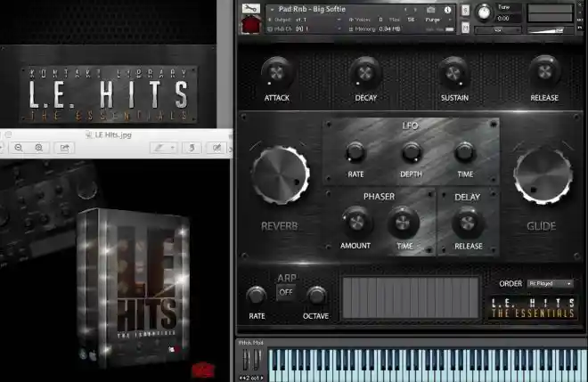Image resolution: width=588 pixels, height=382 pixels.
Task: Click the ARP OCTAVE knob
Action: (x=316, y=295)
